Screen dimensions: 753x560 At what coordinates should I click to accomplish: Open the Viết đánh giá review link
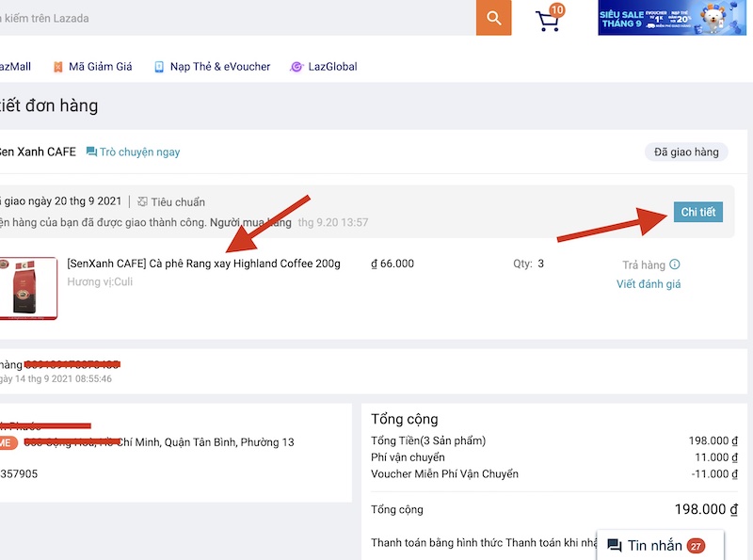click(648, 284)
